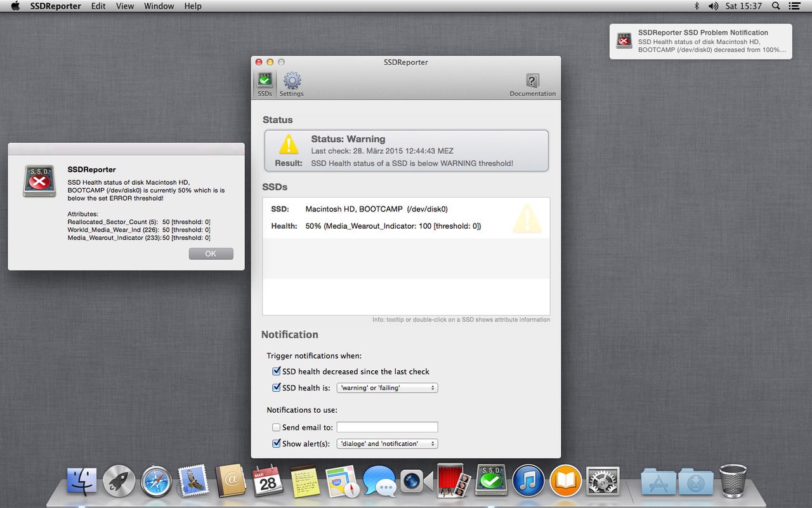Disable the 'Show alert(s)' checkbox
The height and width of the screenshot is (508, 812).
coord(277,443)
